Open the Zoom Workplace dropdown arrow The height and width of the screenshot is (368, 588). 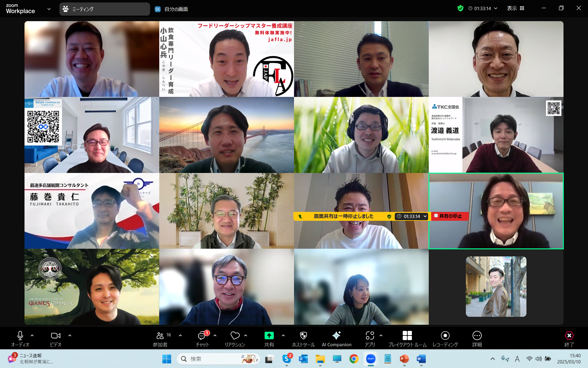pyautogui.click(x=49, y=9)
